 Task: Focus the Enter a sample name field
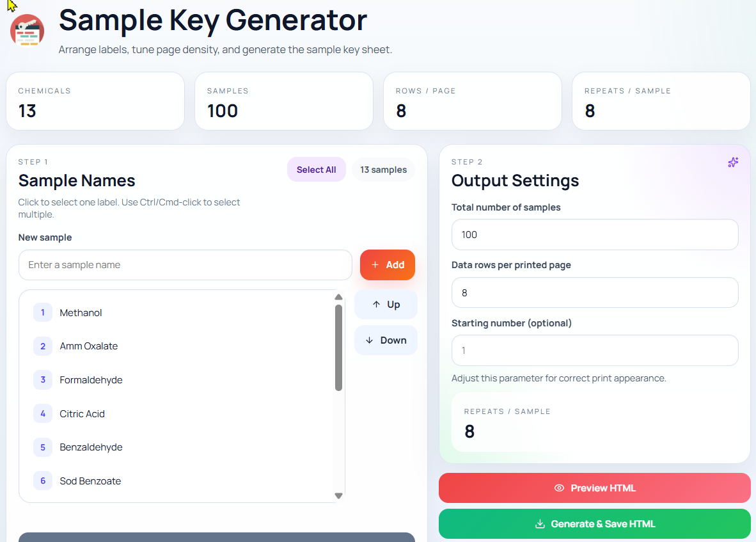(185, 265)
